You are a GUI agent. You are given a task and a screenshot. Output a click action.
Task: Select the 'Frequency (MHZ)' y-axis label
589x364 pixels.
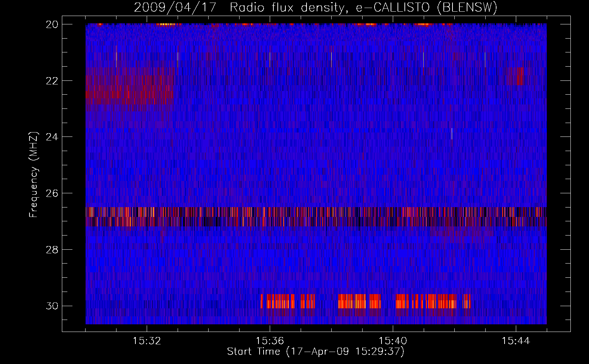click(33, 174)
